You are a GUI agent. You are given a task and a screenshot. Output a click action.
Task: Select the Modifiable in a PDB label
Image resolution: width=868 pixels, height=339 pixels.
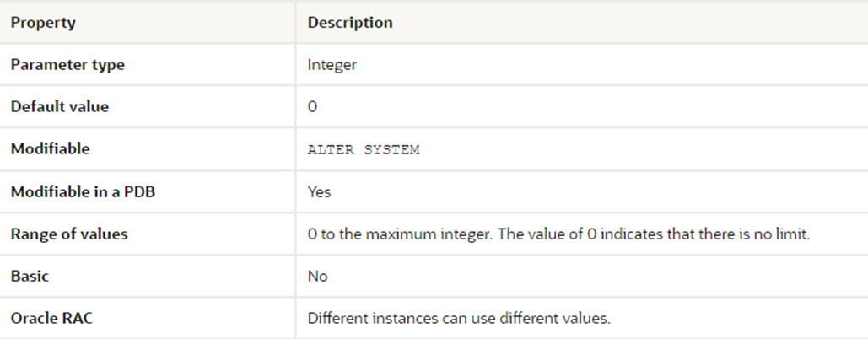pyautogui.click(x=83, y=191)
